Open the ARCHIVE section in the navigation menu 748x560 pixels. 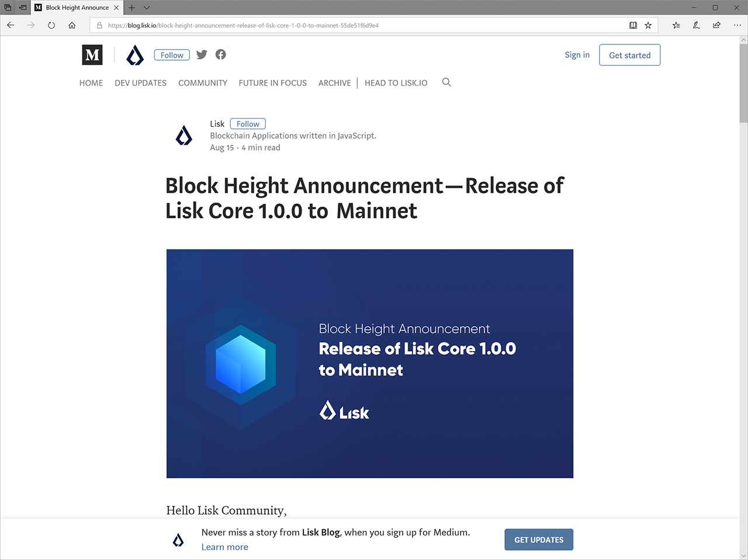pyautogui.click(x=334, y=82)
